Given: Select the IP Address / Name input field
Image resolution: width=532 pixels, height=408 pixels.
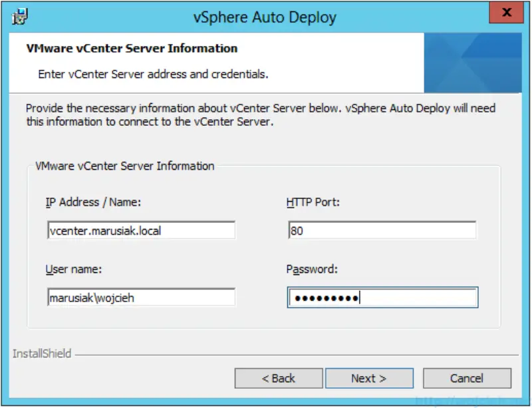Looking at the screenshot, I should 140,230.
